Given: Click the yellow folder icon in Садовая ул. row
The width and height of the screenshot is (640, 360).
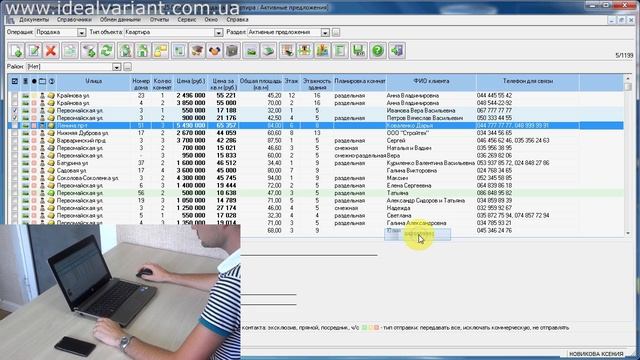Looking at the screenshot, I should click(x=51, y=171).
